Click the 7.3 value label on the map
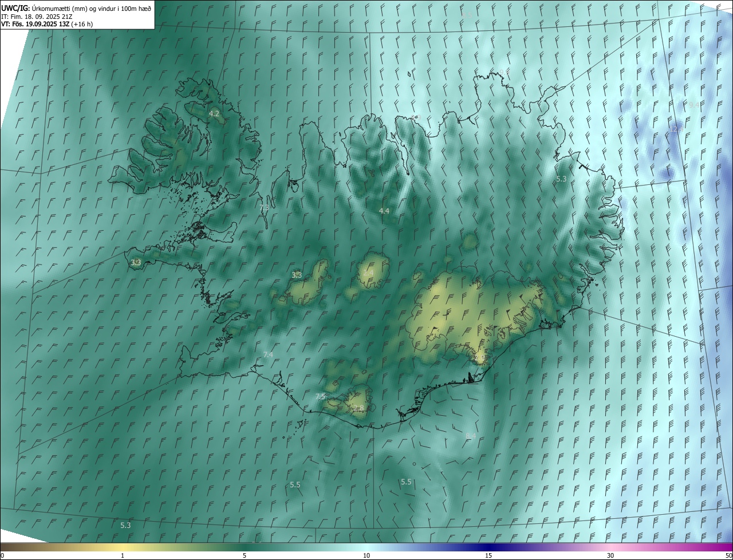The height and width of the screenshot is (560, 733). point(264,207)
